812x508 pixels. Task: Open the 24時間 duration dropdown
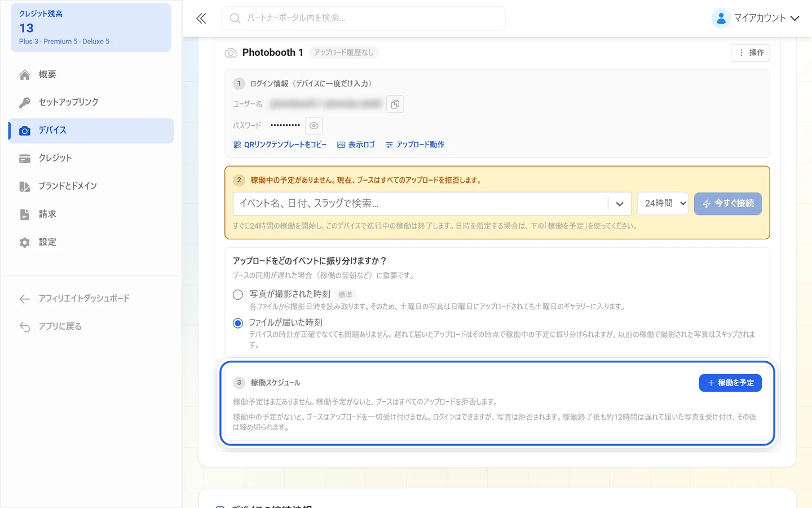point(663,203)
